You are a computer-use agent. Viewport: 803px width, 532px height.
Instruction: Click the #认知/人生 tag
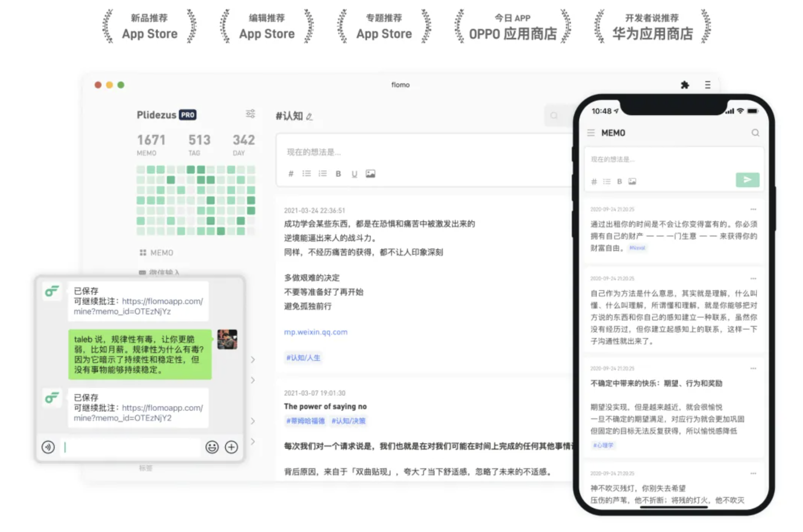[x=303, y=358]
